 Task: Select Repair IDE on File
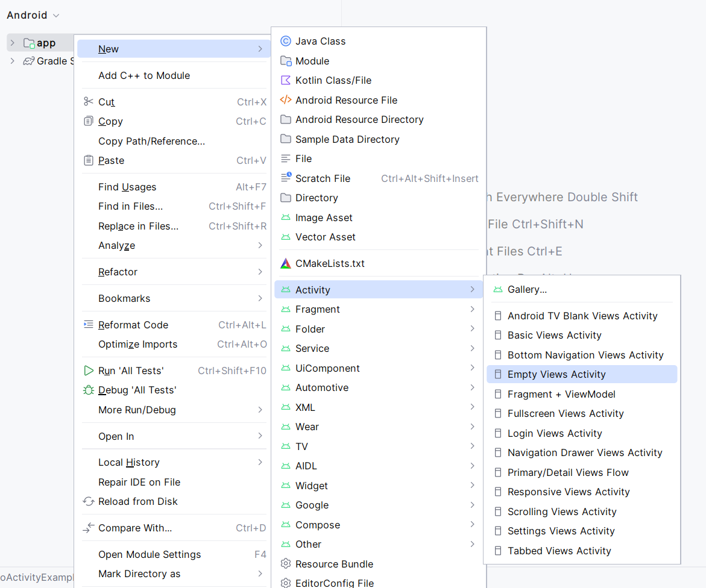[174, 482]
